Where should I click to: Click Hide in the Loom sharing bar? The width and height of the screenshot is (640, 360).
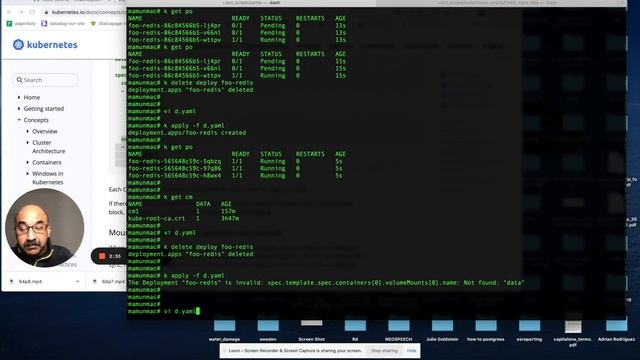[411, 351]
